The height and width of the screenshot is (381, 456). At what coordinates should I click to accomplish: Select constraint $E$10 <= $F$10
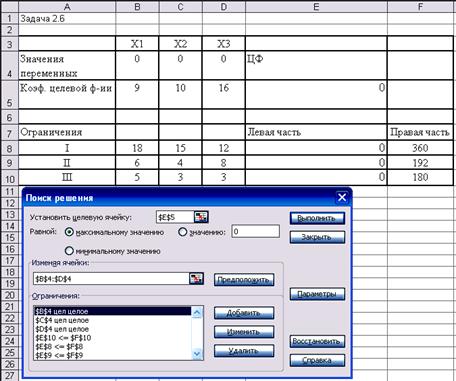pyautogui.click(x=113, y=338)
